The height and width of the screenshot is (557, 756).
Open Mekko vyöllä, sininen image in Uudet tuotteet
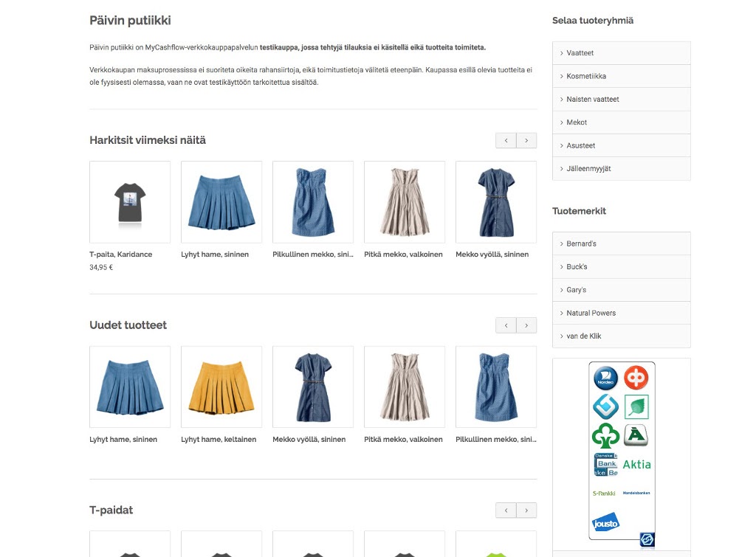tap(313, 387)
